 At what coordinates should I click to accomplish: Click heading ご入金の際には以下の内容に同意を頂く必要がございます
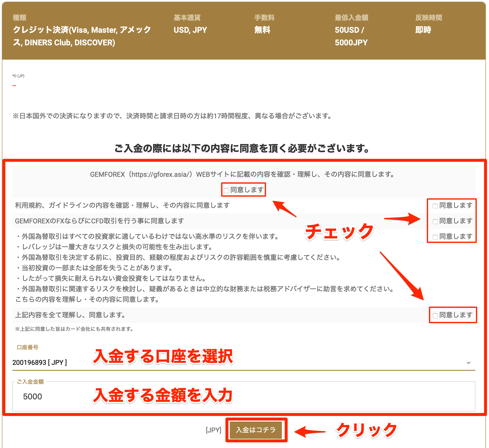pyautogui.click(x=242, y=148)
